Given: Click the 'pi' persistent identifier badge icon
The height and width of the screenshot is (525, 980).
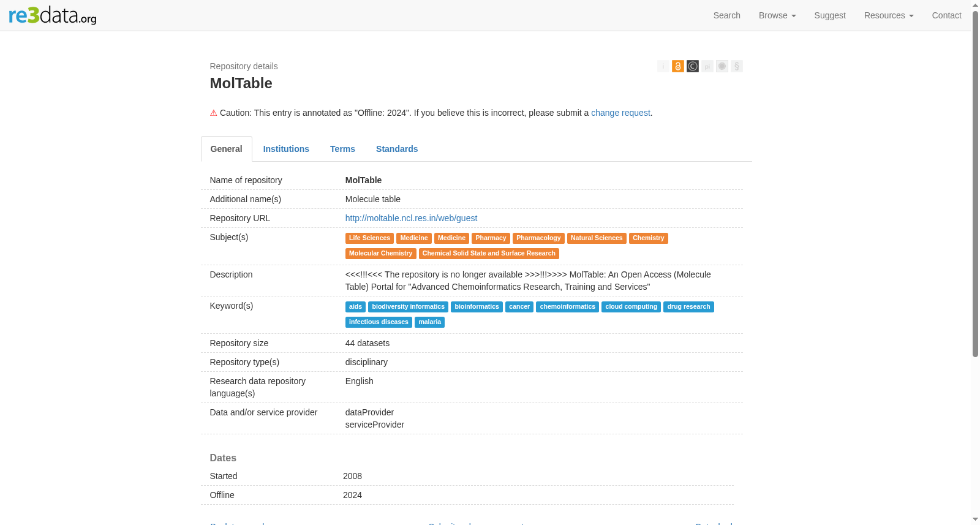Looking at the screenshot, I should [x=707, y=66].
